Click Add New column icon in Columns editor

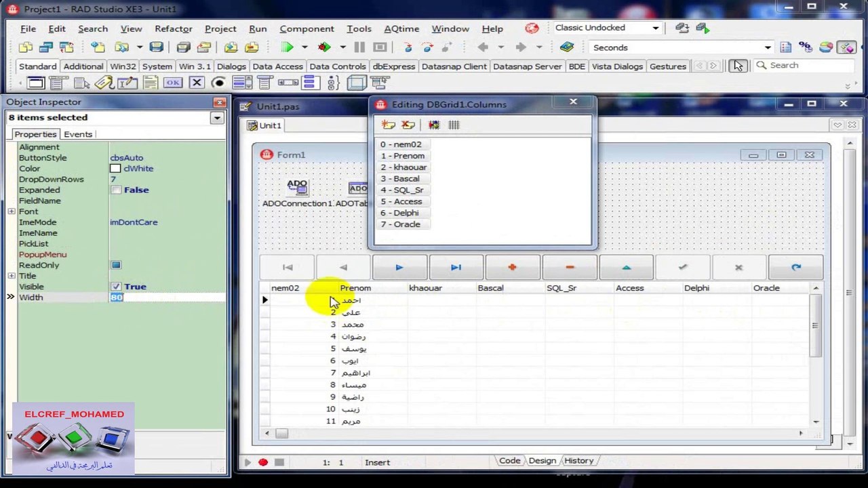[x=389, y=125]
